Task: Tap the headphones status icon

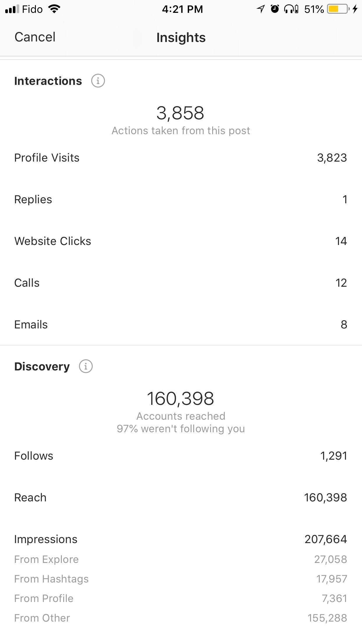Action: [x=291, y=9]
